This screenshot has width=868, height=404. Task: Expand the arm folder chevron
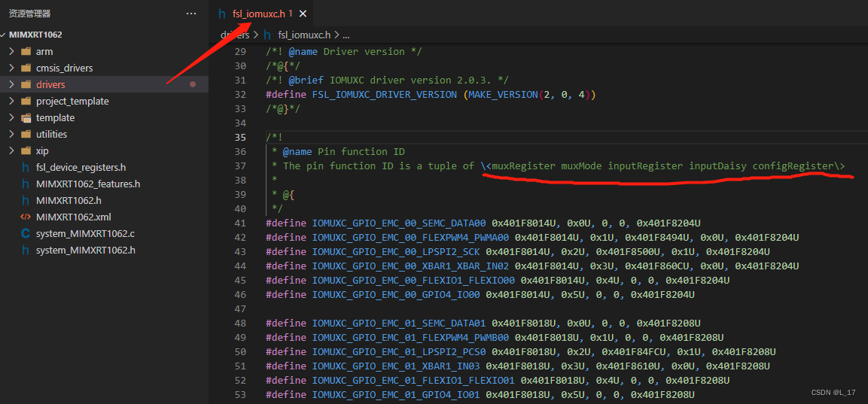[x=11, y=51]
